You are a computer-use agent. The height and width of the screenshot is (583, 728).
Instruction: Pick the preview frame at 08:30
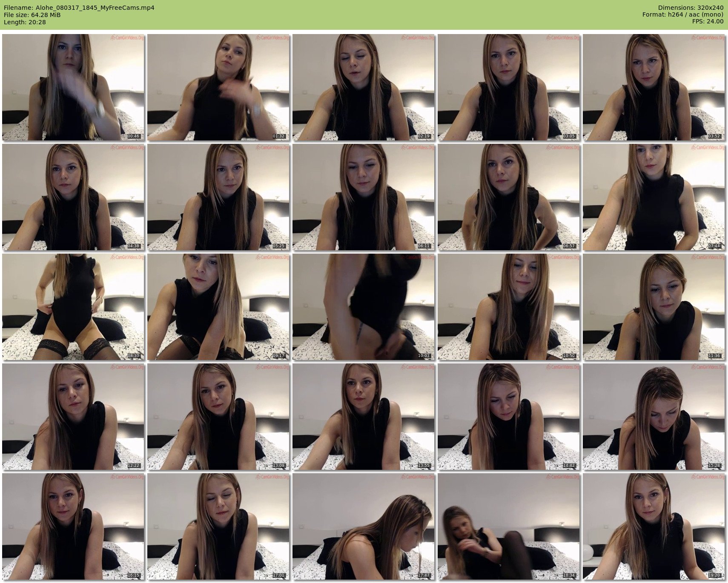tap(73, 307)
